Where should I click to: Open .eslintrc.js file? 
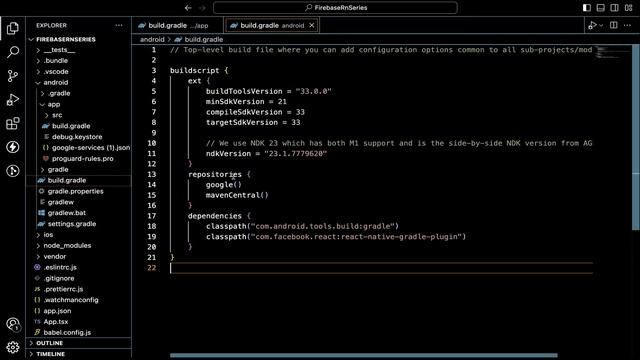(x=78, y=267)
